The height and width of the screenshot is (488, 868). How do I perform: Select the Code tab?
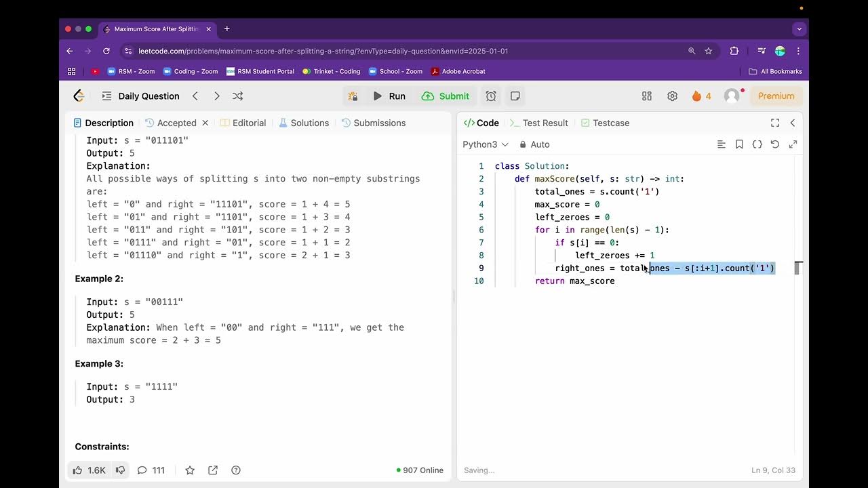click(x=481, y=123)
